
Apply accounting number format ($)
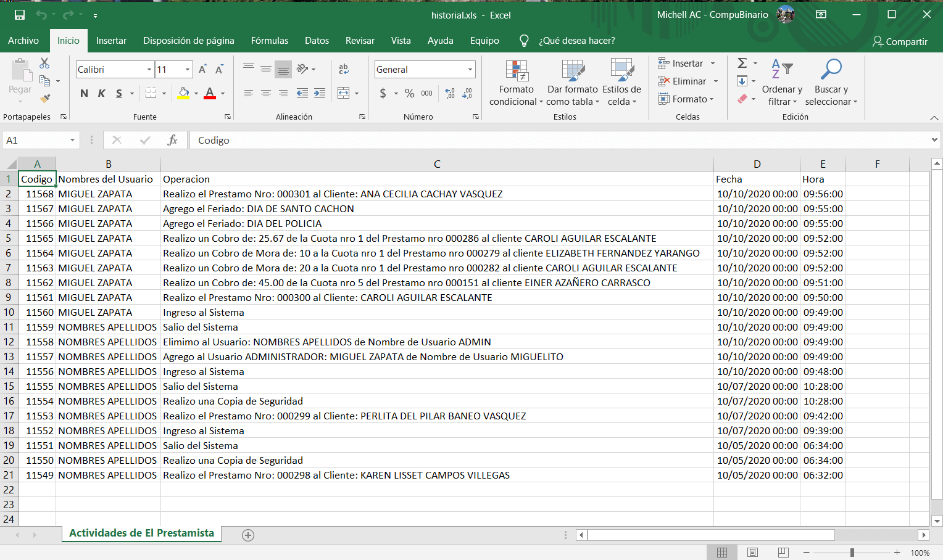click(x=383, y=93)
